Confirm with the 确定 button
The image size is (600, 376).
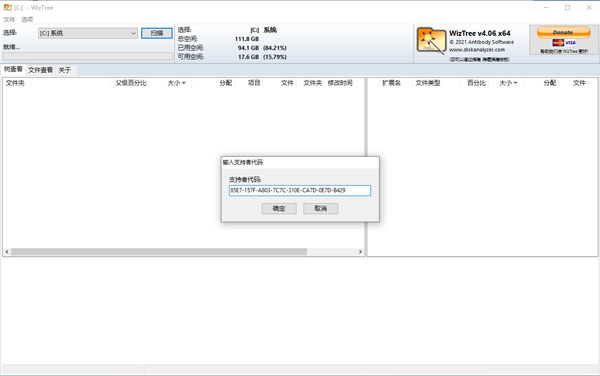[279, 208]
